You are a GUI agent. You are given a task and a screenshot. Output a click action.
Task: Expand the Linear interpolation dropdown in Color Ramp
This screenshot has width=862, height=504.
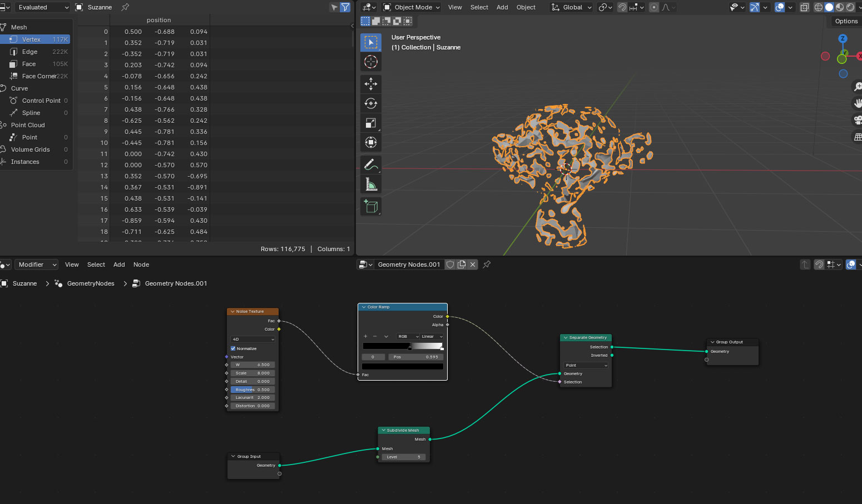432,336
